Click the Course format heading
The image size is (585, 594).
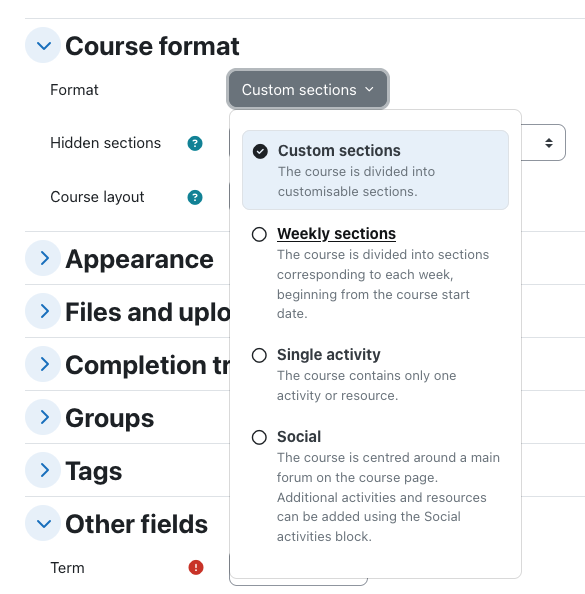pos(152,46)
